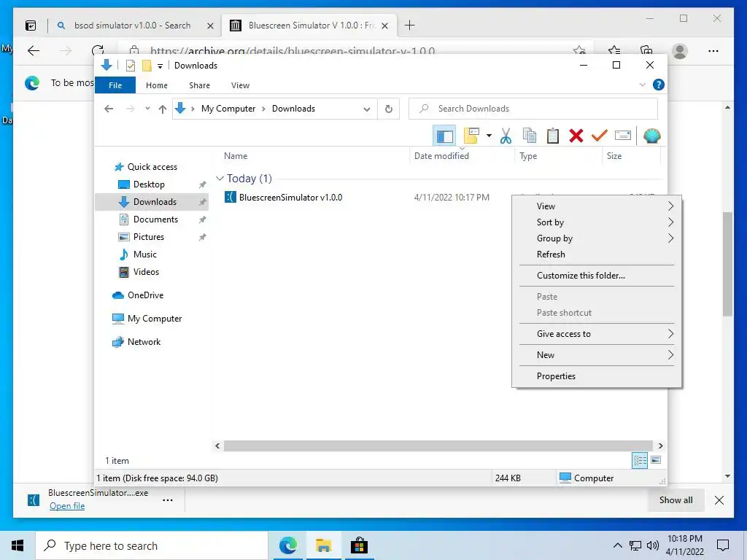Choose Refresh from the context menu
The height and width of the screenshot is (560, 747).
597,254
